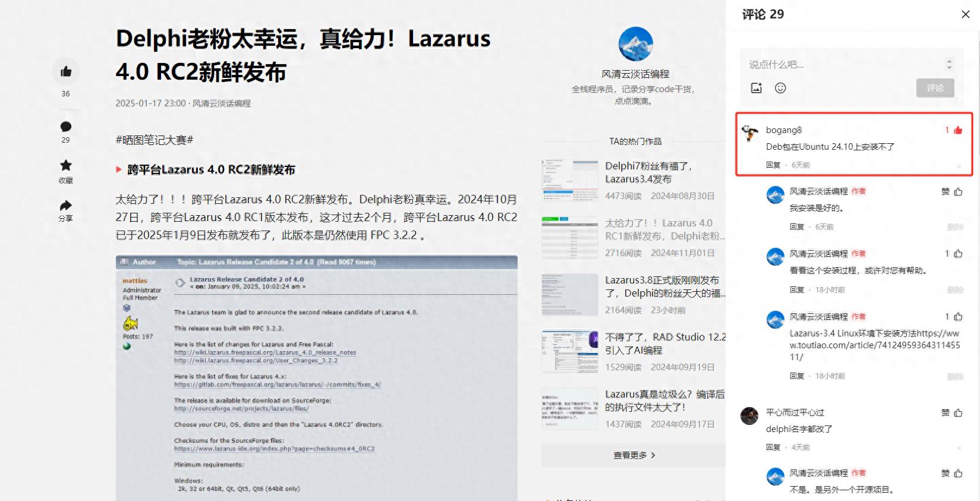Image resolution: width=980 pixels, height=501 pixels.
Task: Click the '评论 29' panel header
Action: (x=762, y=14)
